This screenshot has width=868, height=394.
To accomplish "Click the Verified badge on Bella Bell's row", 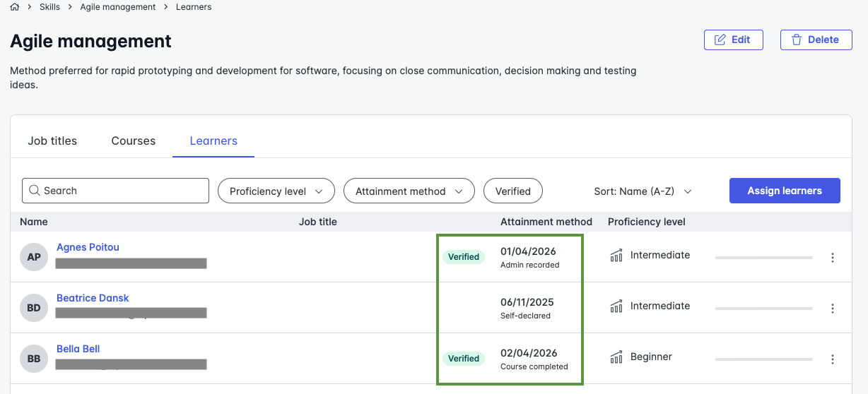I will 464,359.
